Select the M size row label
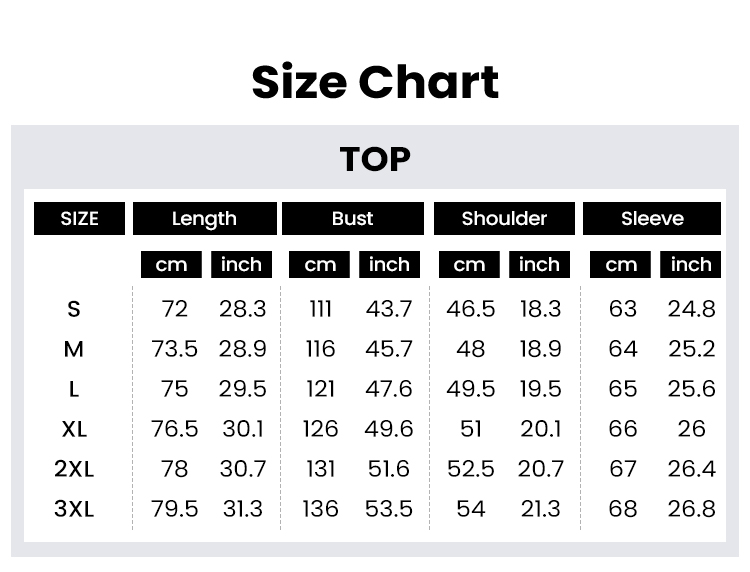The image size is (750, 572). click(74, 349)
